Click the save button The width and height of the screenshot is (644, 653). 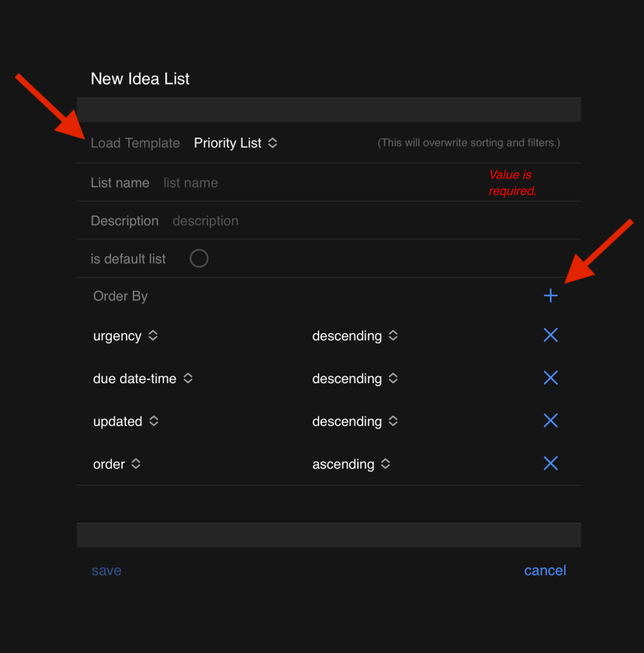(106, 571)
